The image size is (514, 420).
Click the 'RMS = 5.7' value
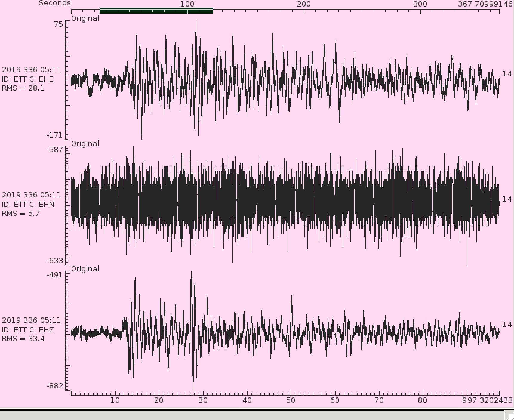tap(21, 214)
